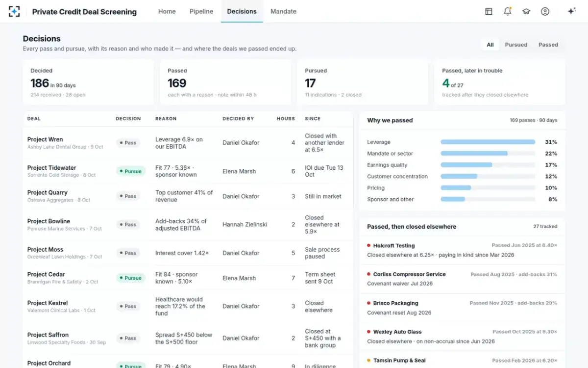Filter decisions by Pursued
The height and width of the screenshot is (368, 588).
point(516,45)
